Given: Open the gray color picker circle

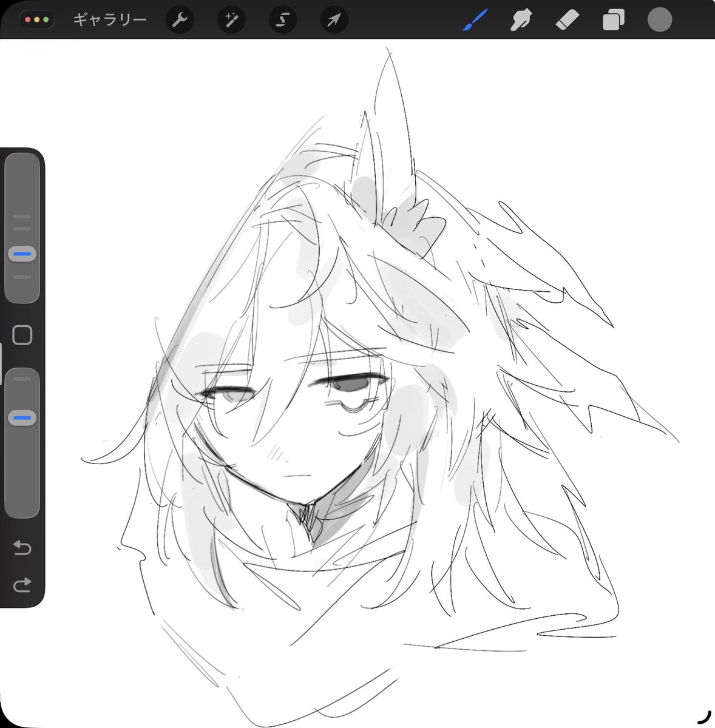Looking at the screenshot, I should [660, 19].
